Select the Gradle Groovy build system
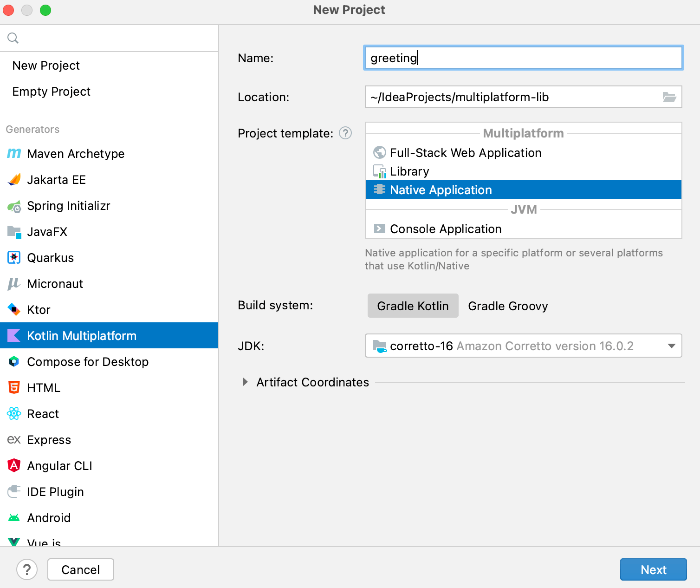 508,306
